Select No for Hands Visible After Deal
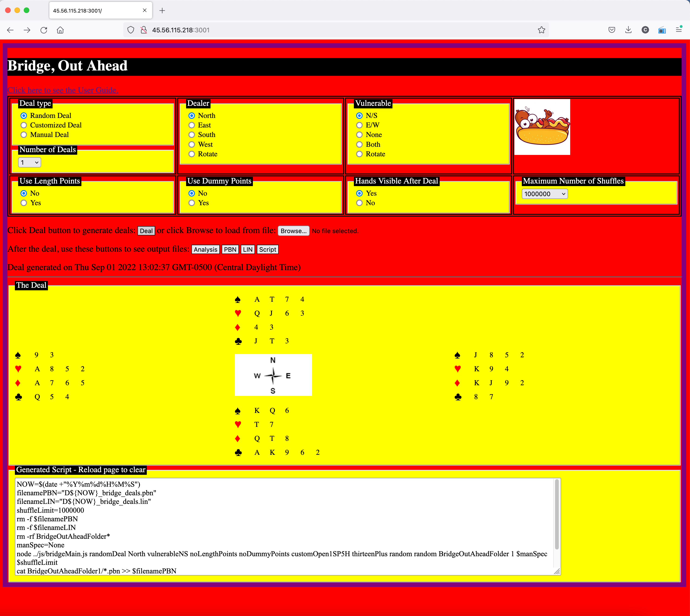Screen dimensions: 690x616 coord(359,203)
